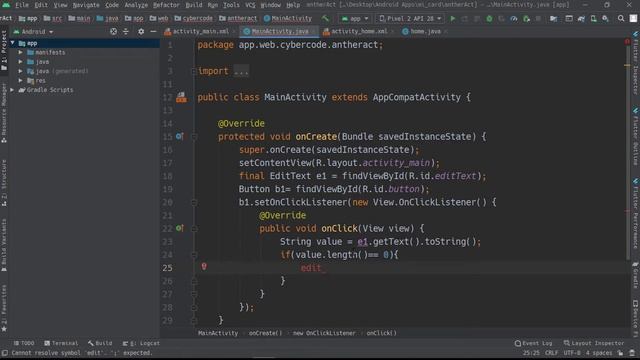Open the Layout Inspector
Viewport: 640px width, 360px height.
coord(594,343)
